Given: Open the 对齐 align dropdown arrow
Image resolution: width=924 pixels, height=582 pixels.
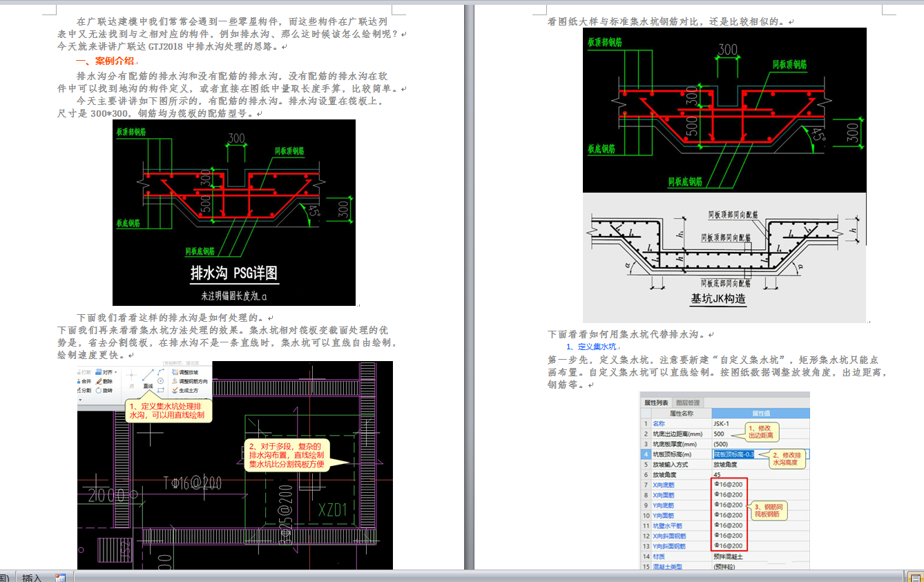Looking at the screenshot, I should click(115, 372).
